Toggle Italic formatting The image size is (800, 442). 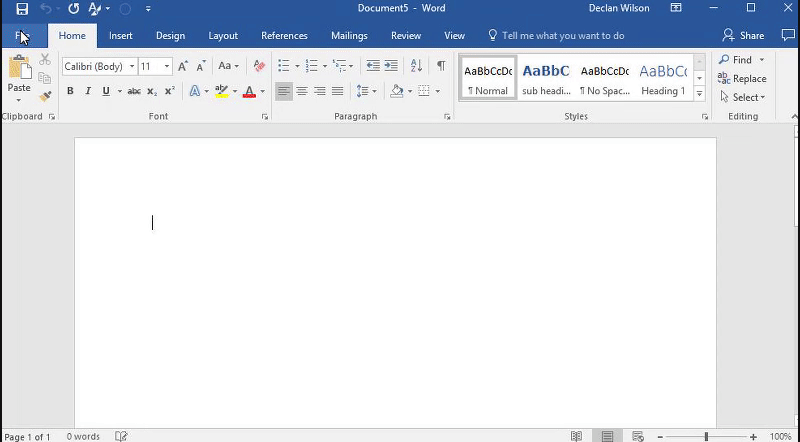pos(88,91)
